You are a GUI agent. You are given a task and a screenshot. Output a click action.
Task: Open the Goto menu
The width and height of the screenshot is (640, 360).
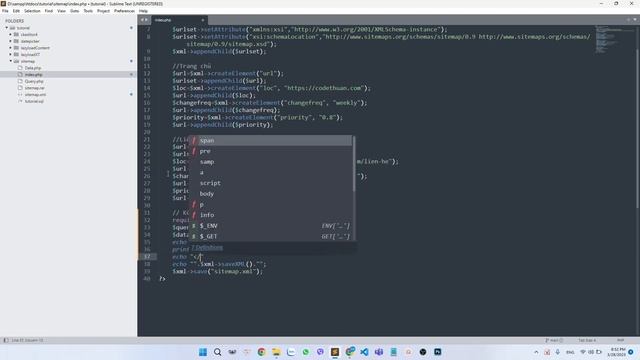(x=75, y=11)
